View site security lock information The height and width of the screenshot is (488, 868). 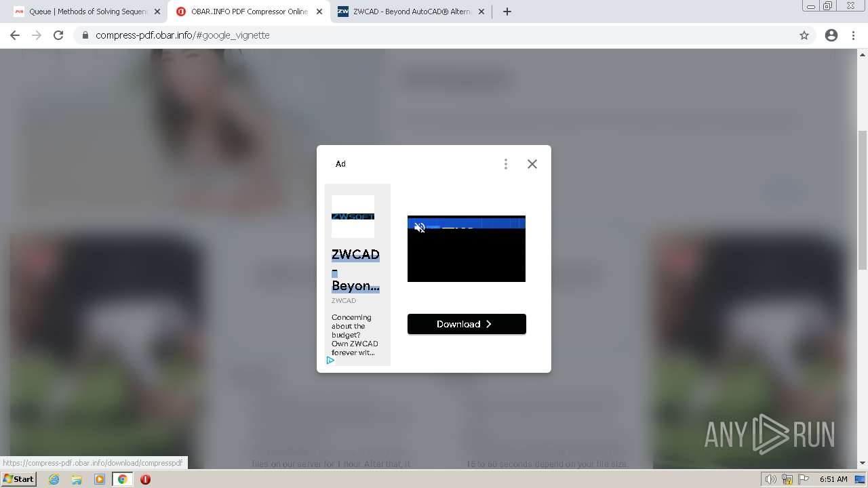(85, 35)
